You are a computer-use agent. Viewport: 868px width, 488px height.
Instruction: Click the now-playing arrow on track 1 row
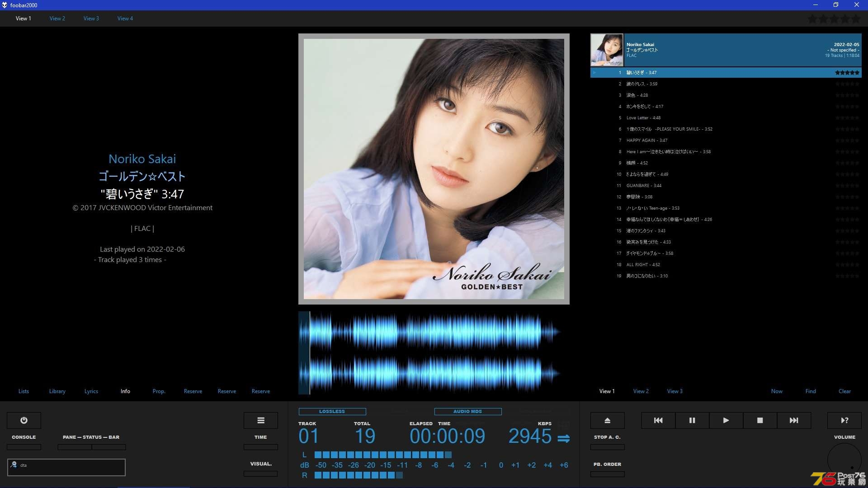tap(595, 72)
